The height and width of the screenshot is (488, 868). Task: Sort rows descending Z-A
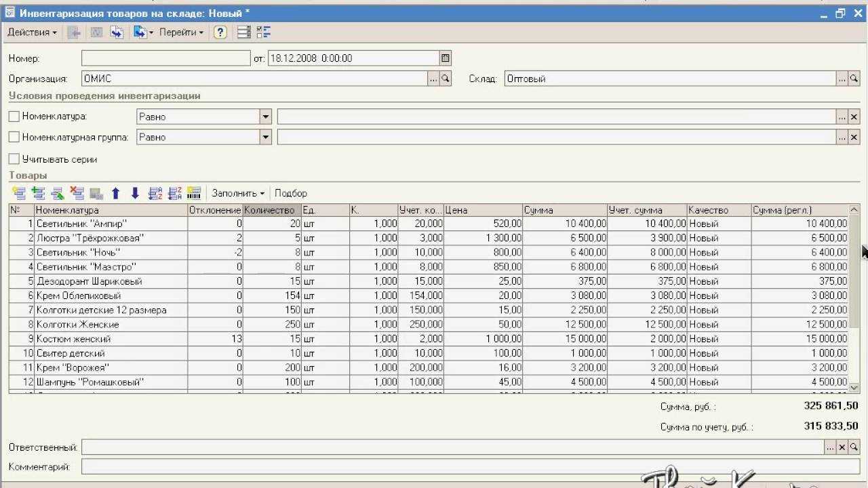click(174, 193)
